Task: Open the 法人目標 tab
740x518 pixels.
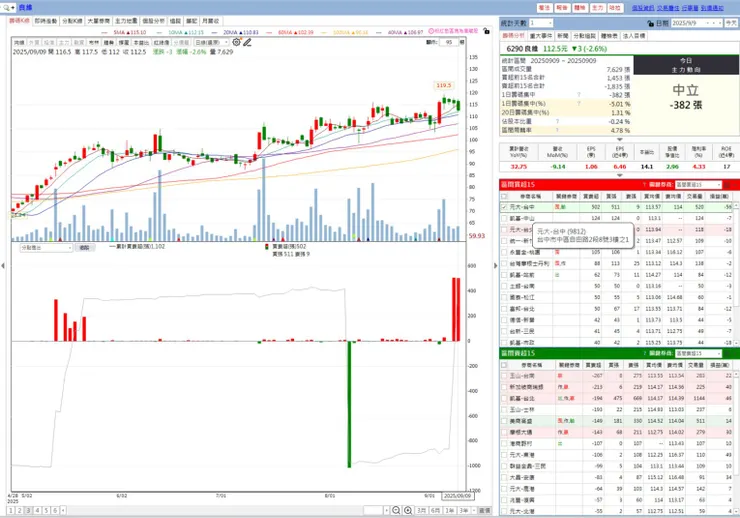Action: [634, 36]
